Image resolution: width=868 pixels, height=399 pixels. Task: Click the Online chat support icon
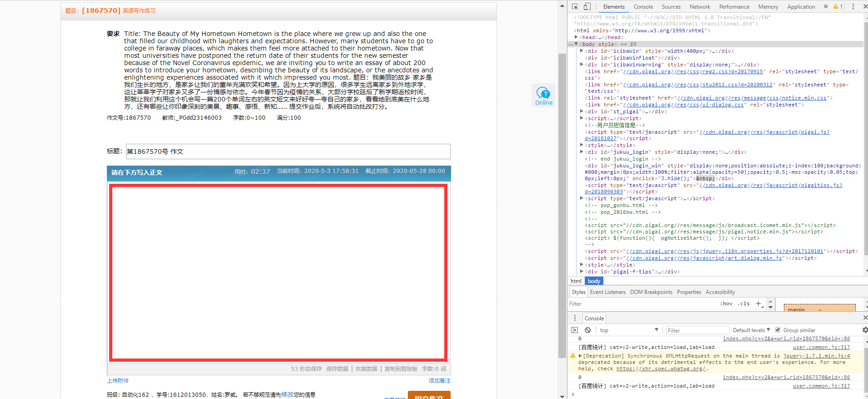tap(543, 96)
